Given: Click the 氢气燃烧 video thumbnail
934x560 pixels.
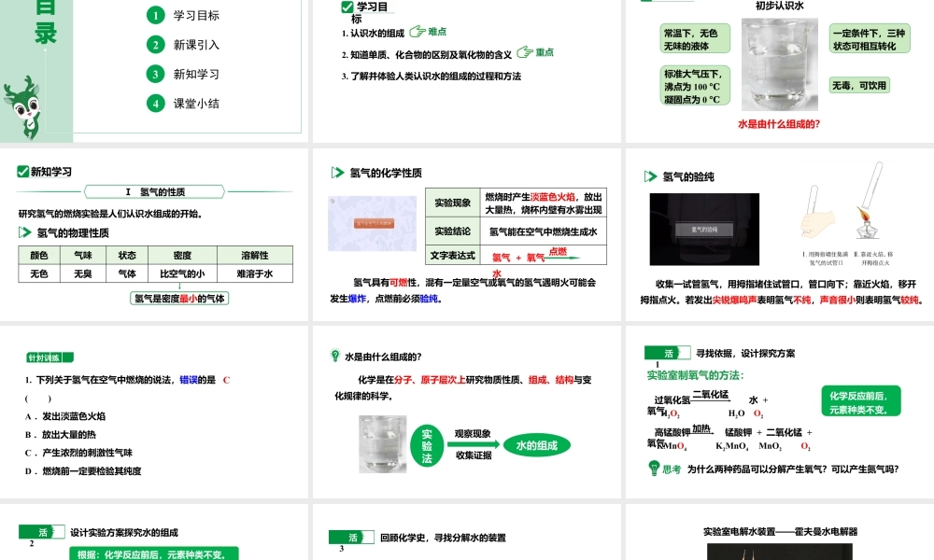Looking at the screenshot, I should point(372,225).
